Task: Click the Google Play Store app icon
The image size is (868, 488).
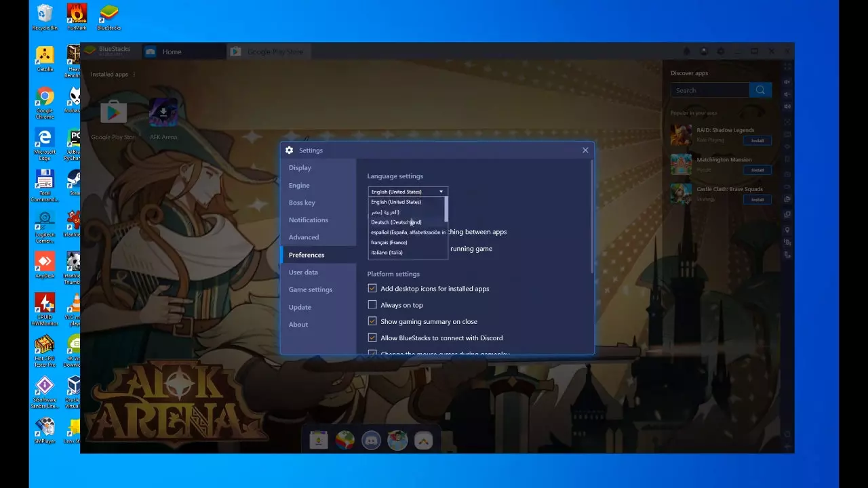Action: tap(113, 113)
